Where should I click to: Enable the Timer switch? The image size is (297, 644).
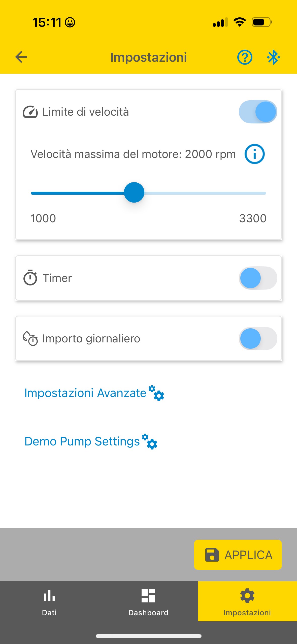point(258,278)
